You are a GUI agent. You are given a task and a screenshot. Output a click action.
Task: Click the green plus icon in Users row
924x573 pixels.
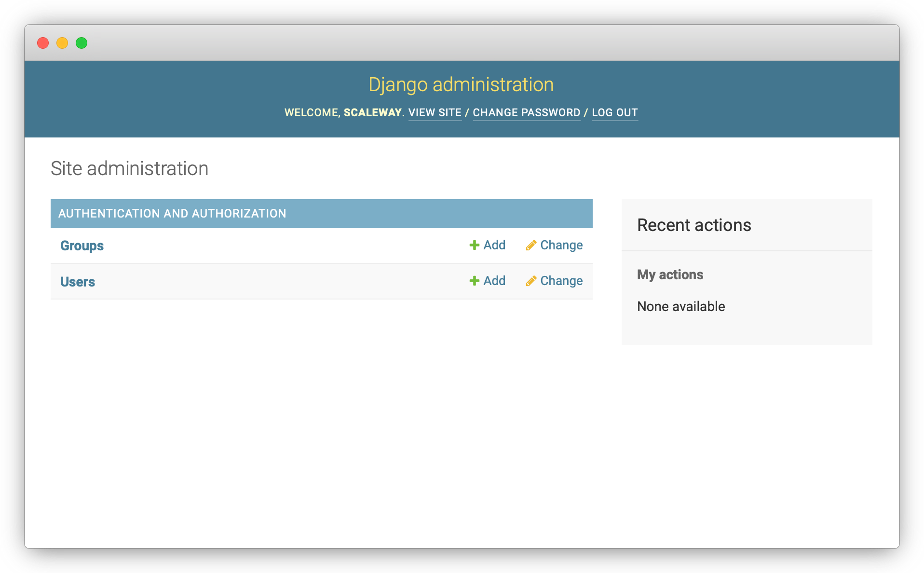(x=474, y=281)
